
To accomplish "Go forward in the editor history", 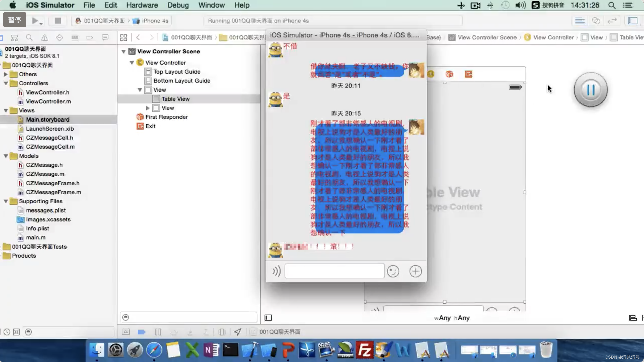I will [x=151, y=38].
